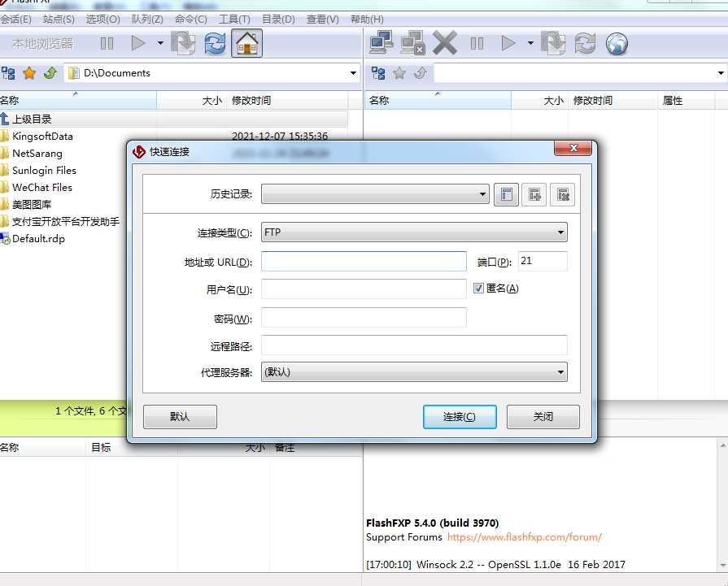Click the remote pane transfer queue icon
Viewport: 728px width, 586px height.
(553, 43)
